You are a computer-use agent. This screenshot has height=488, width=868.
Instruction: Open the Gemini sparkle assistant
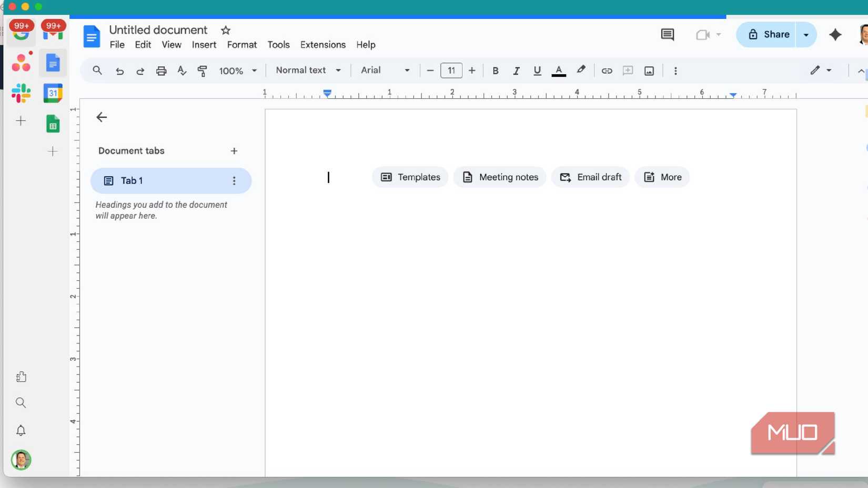click(x=835, y=35)
